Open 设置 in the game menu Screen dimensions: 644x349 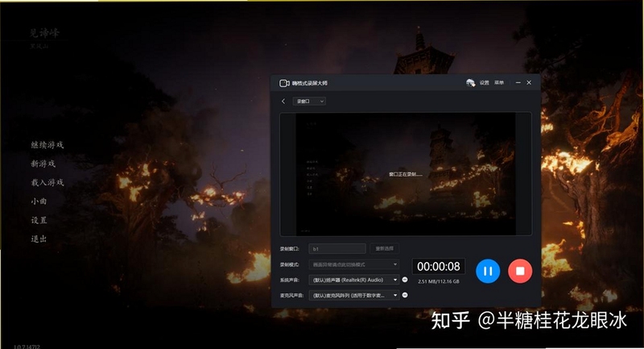point(39,220)
